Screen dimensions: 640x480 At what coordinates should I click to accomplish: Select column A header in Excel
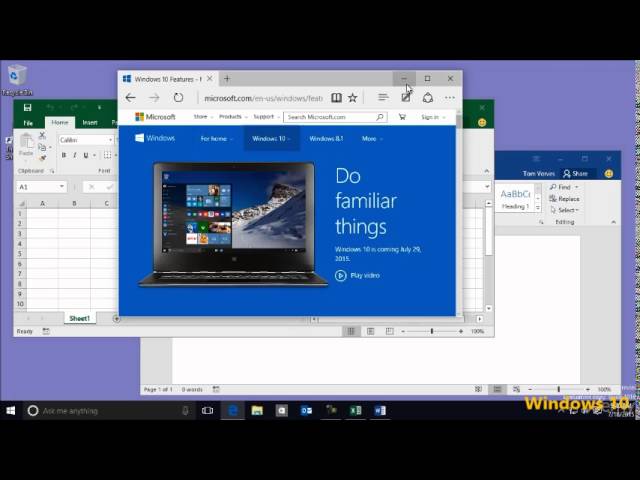42,203
